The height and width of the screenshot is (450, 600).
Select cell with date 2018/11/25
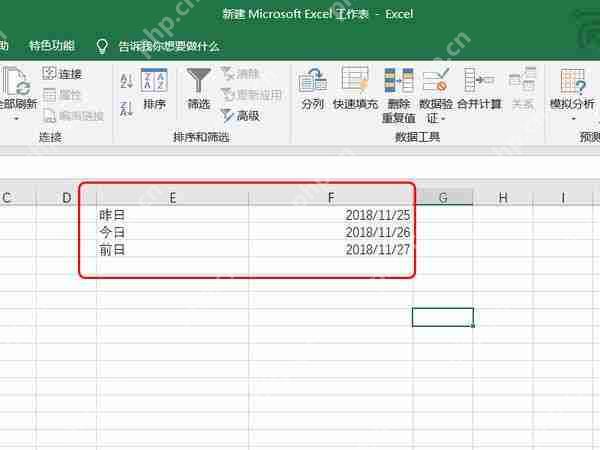click(331, 215)
